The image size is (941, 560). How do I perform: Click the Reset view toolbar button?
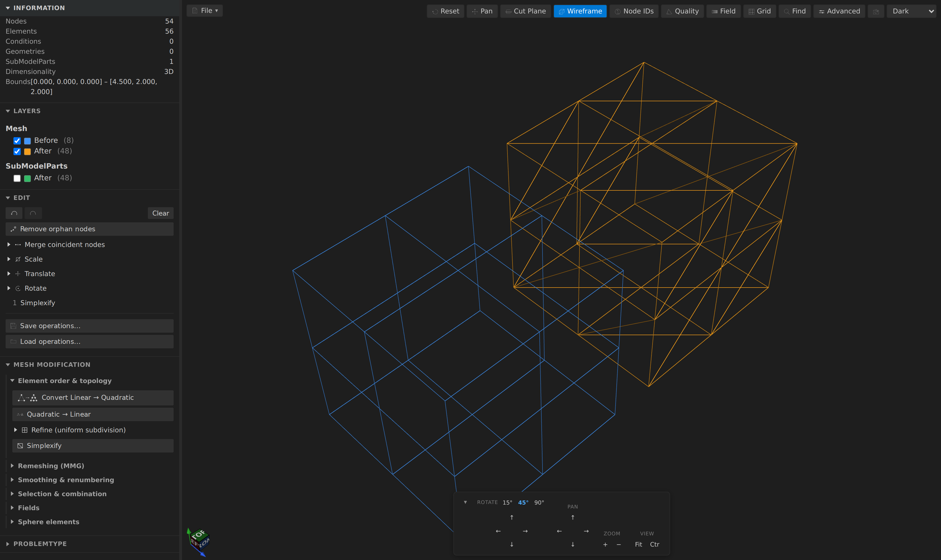(445, 11)
